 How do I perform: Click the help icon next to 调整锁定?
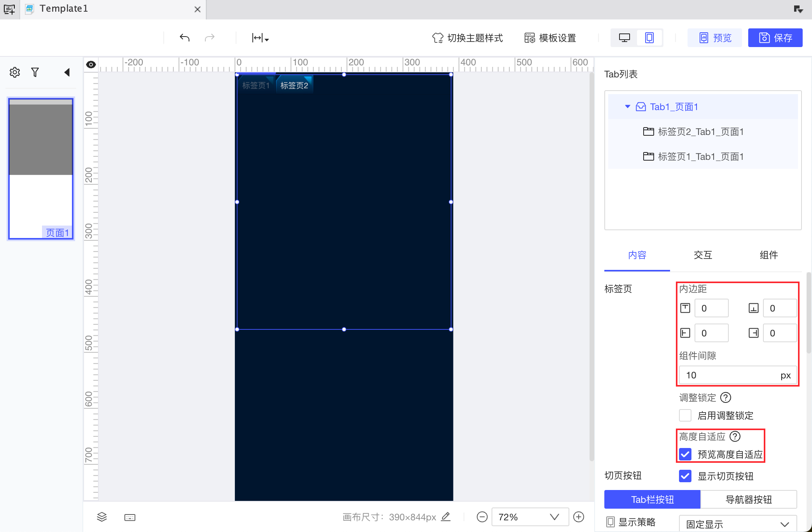[726, 397]
